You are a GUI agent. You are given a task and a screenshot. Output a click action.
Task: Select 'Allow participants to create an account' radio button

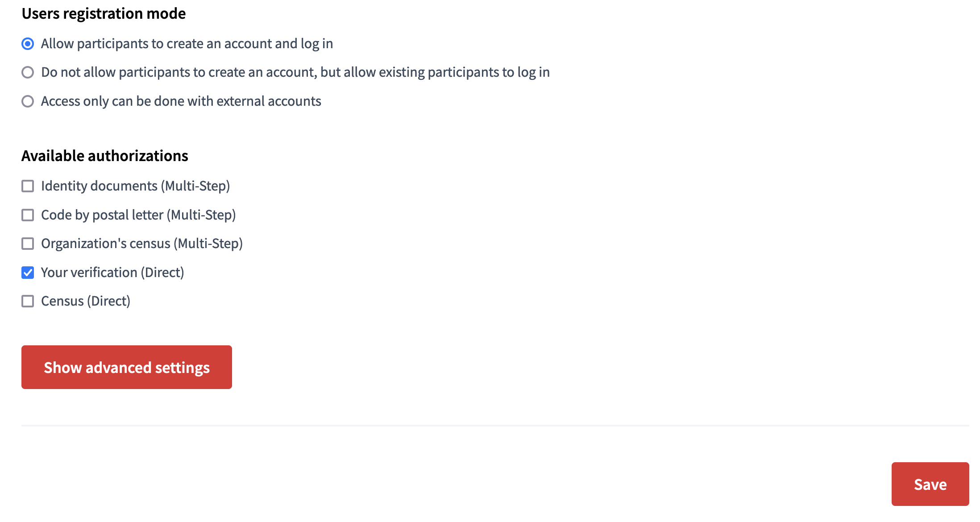pyautogui.click(x=28, y=44)
